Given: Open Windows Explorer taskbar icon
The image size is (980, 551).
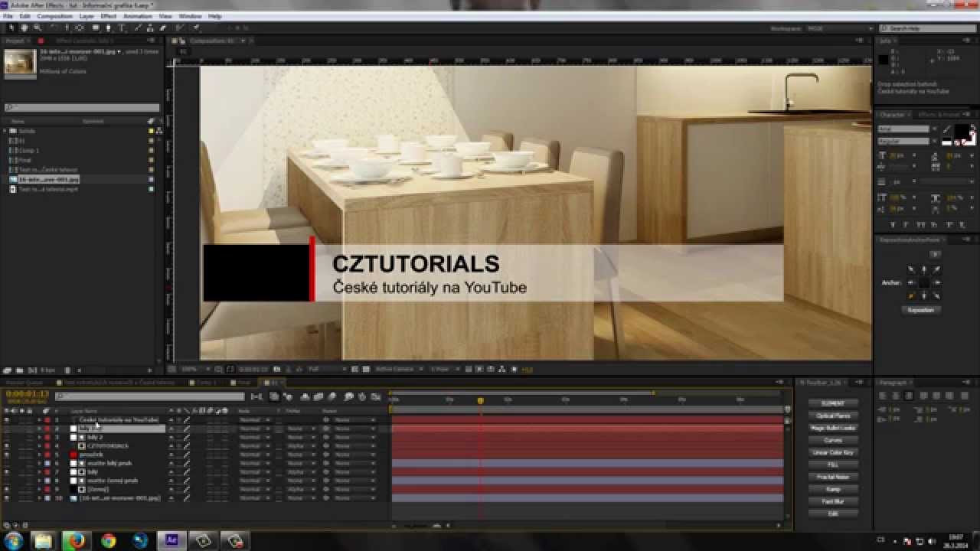Looking at the screenshot, I should point(44,541).
